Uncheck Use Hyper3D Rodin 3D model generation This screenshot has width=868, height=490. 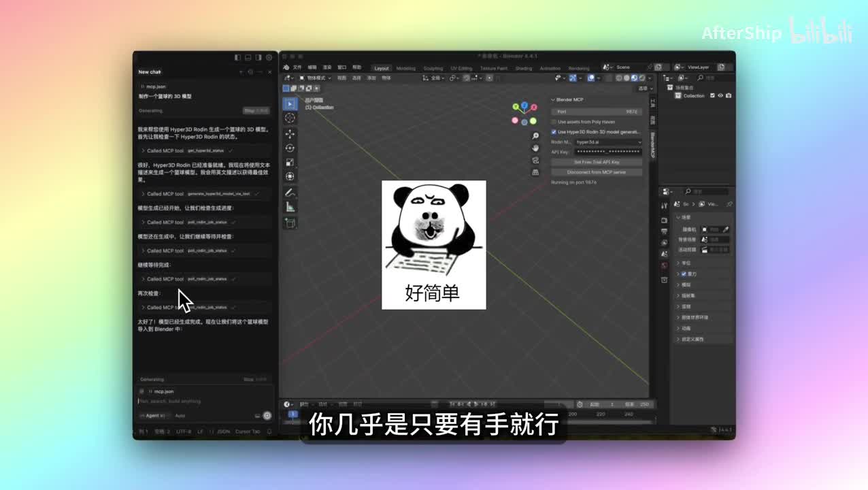554,132
